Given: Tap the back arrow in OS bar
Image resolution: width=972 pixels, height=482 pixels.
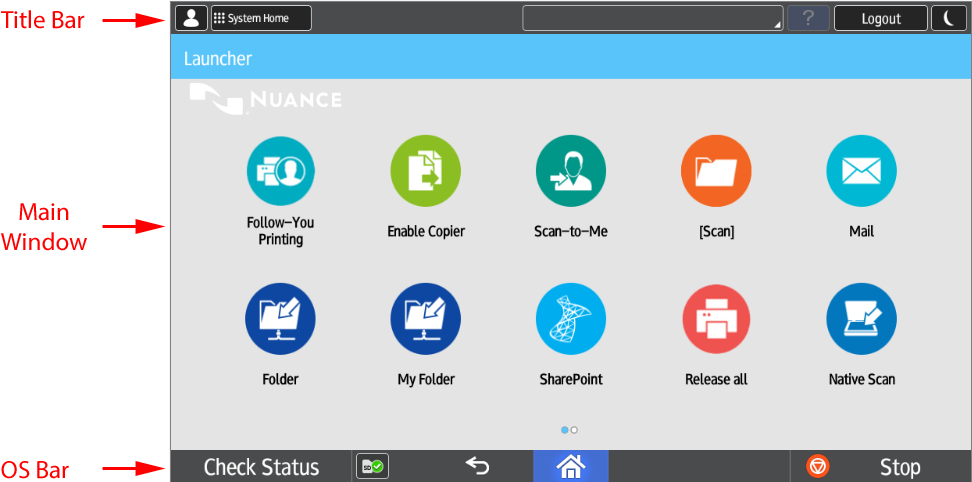Looking at the screenshot, I should pyautogui.click(x=478, y=466).
